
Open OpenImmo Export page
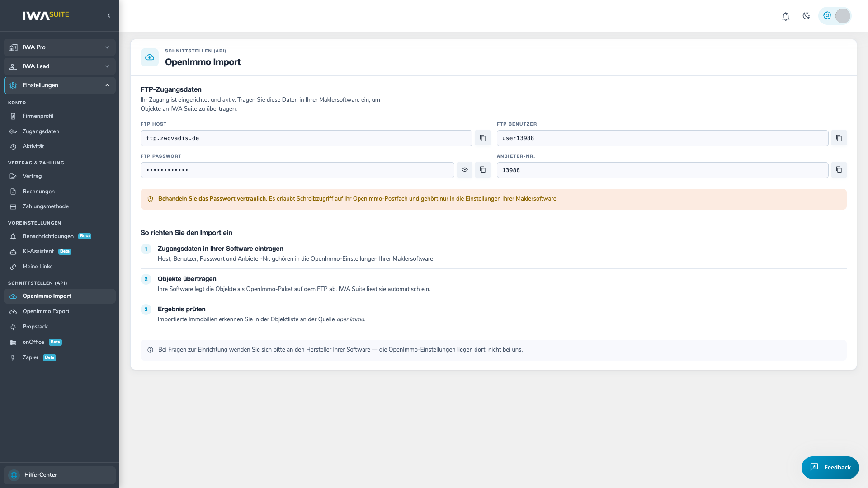click(60, 311)
